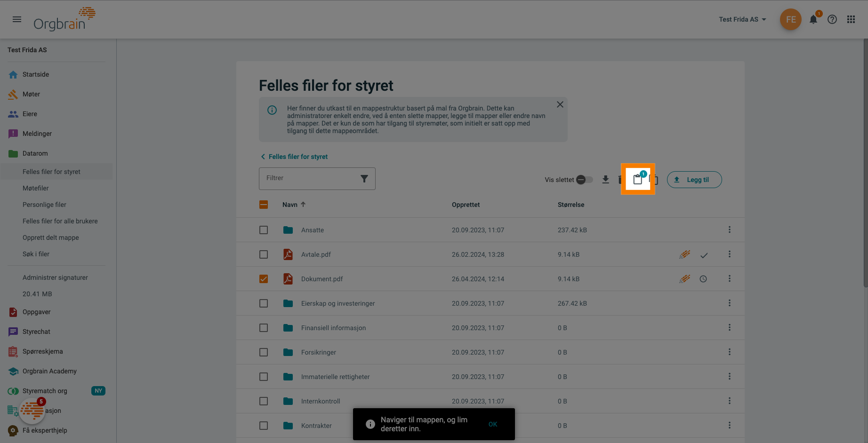Image resolution: width=868 pixels, height=443 pixels.
Task: Uncheck the Dokument.pdf checkbox
Action: [264, 279]
